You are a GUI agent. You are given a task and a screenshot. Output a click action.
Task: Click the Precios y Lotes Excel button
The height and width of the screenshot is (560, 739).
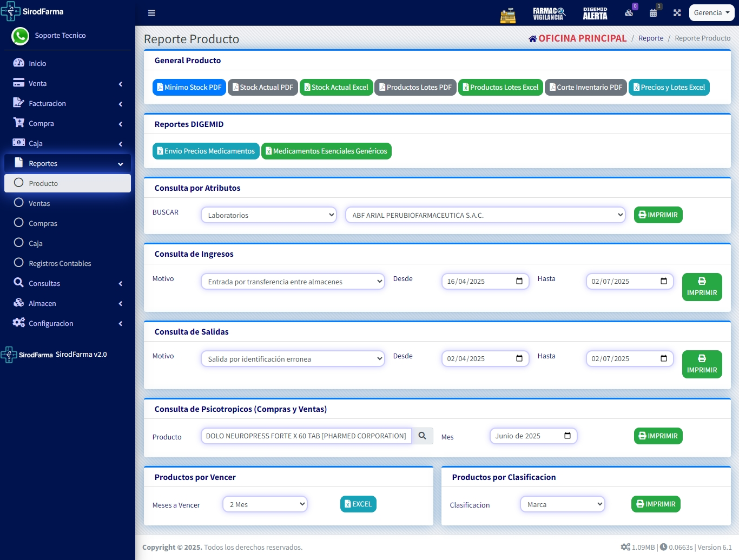[669, 87]
